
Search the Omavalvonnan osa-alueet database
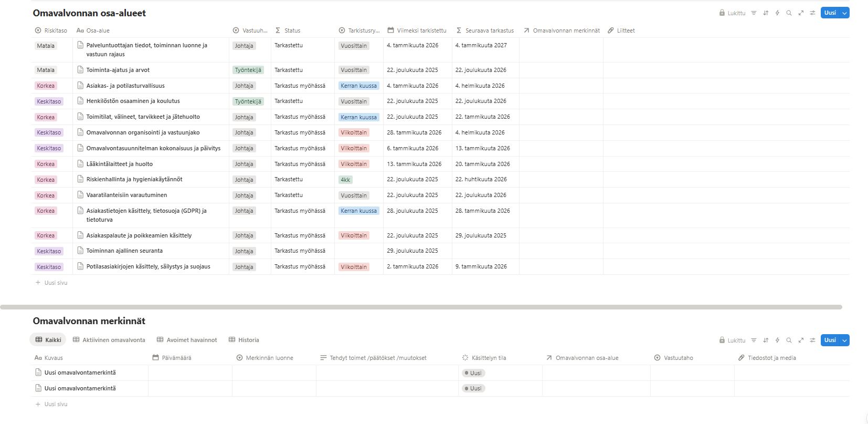point(789,13)
